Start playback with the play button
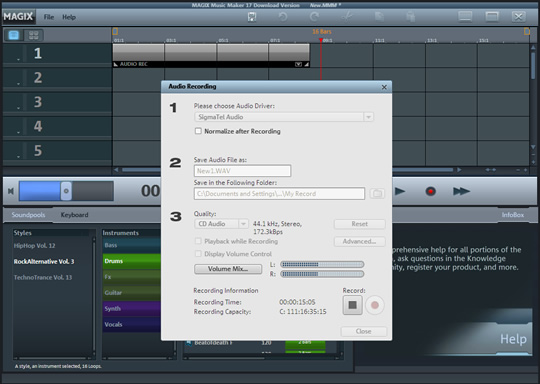Screen dimensions: 540x384 point(400,191)
